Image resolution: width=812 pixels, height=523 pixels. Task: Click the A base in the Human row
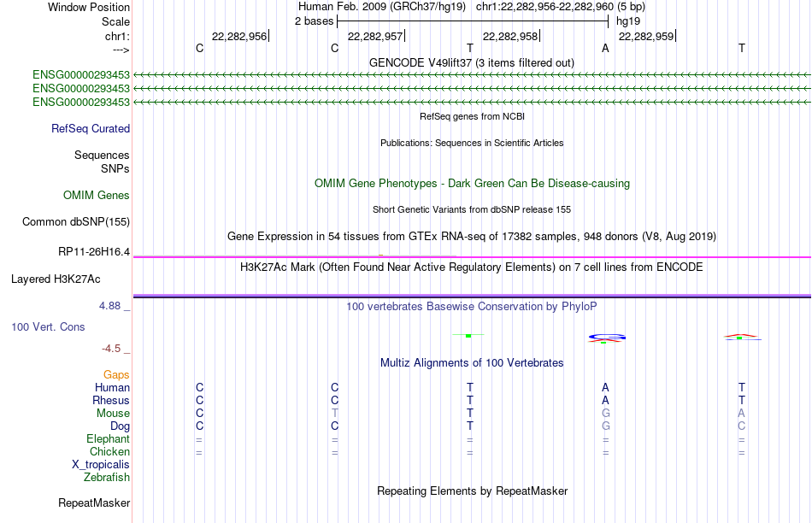[605, 387]
